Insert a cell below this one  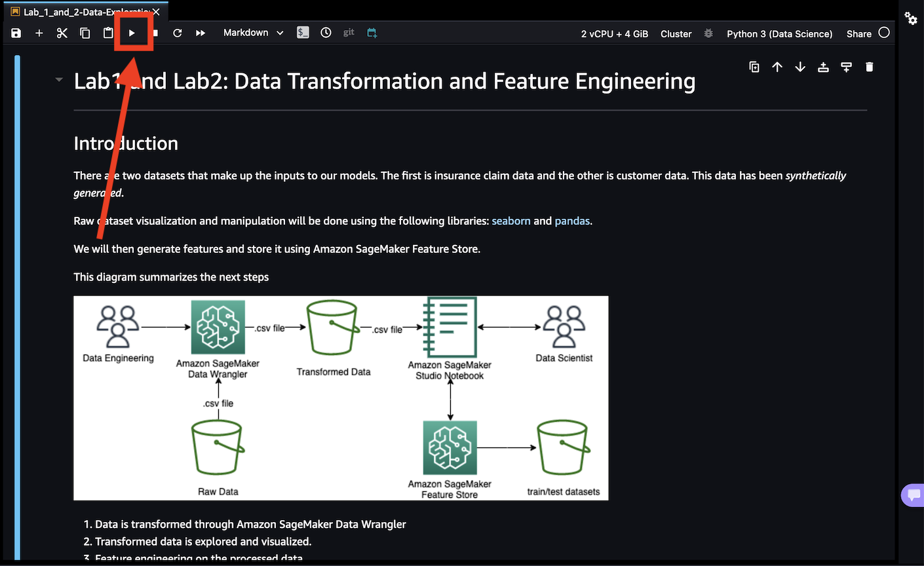click(846, 67)
